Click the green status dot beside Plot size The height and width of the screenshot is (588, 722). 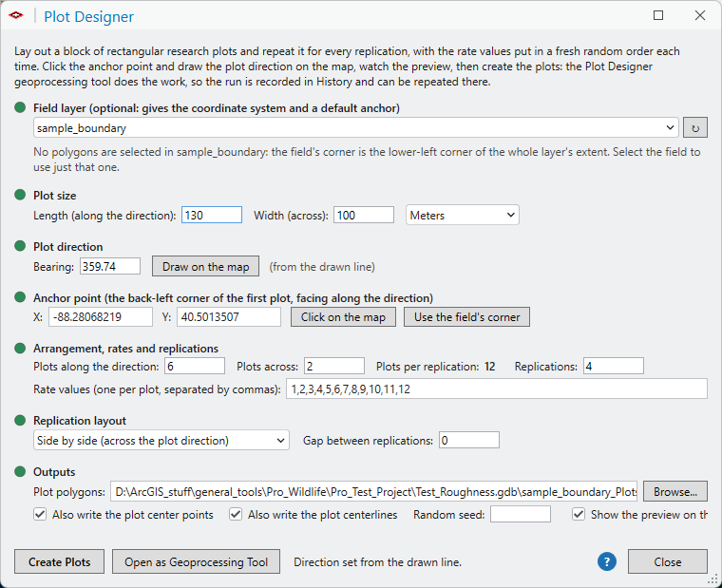tap(20, 195)
